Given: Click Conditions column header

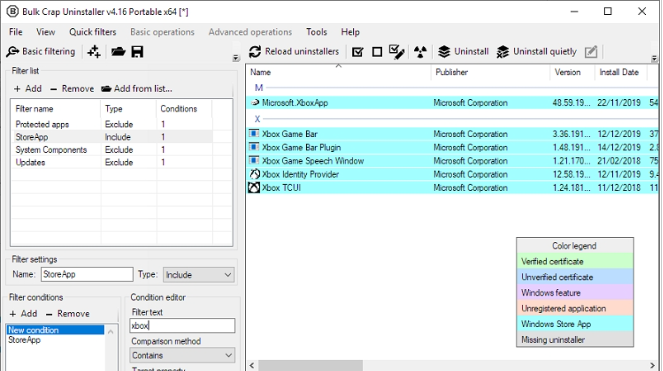Looking at the screenshot, I should (184, 109).
